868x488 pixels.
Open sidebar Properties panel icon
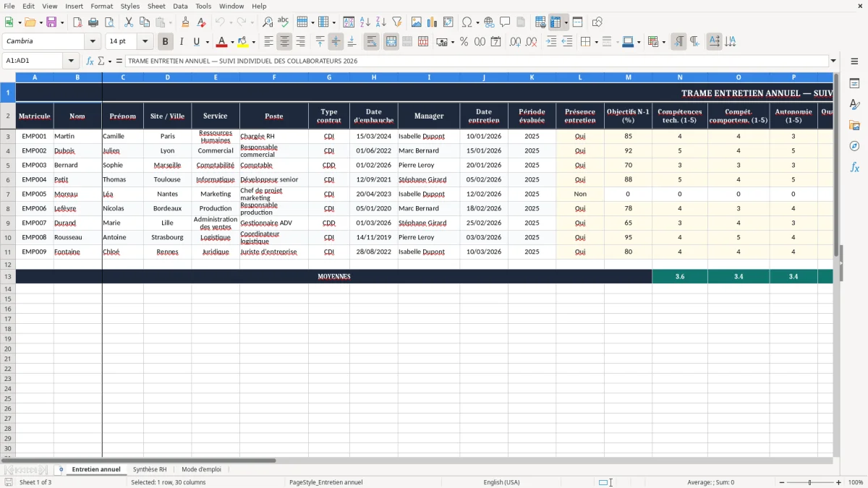pyautogui.click(x=854, y=84)
